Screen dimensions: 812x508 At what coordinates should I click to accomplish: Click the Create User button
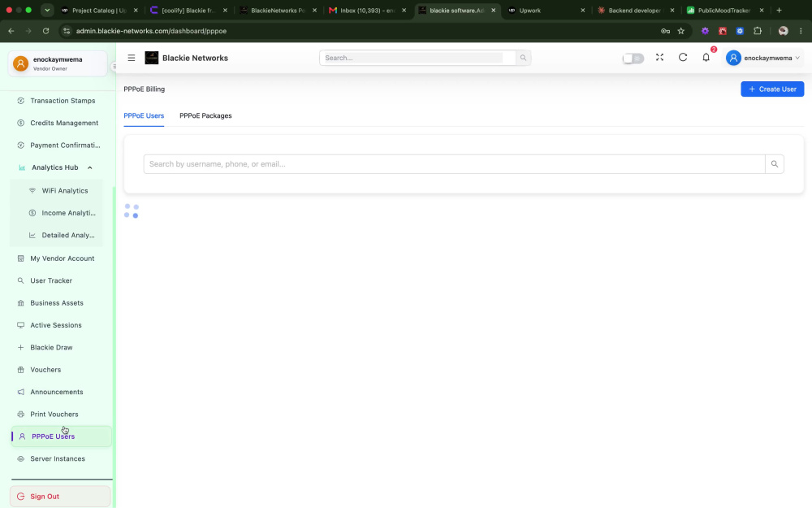pyautogui.click(x=772, y=89)
